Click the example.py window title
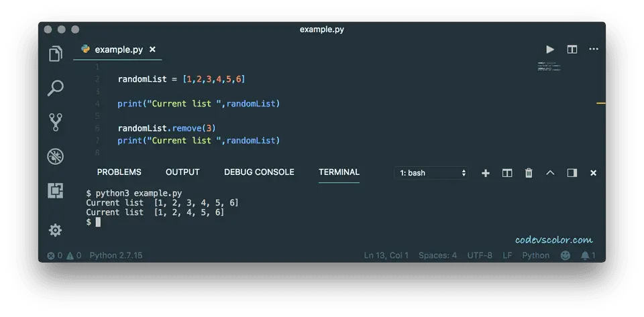 [322, 29]
